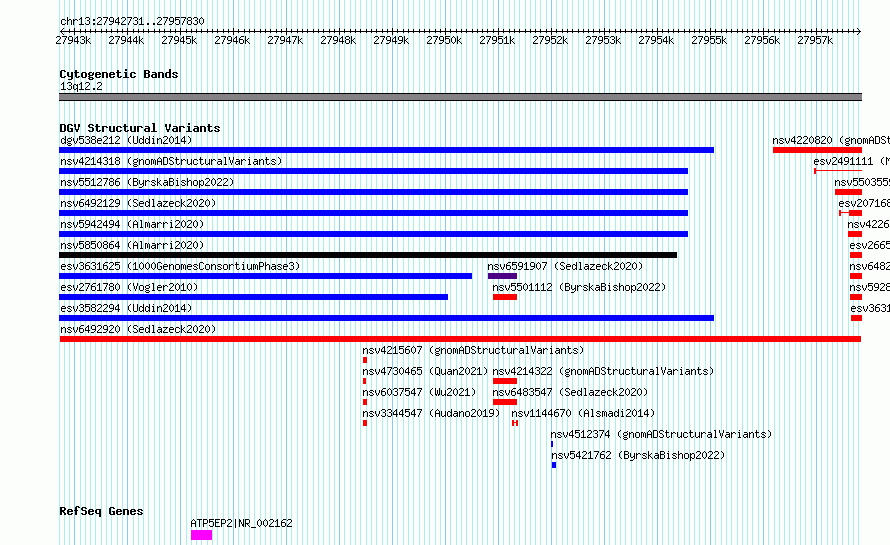Open the nsv4215607 (gnomADStructuralVariants) label
890x545 pixels.
tap(473, 350)
